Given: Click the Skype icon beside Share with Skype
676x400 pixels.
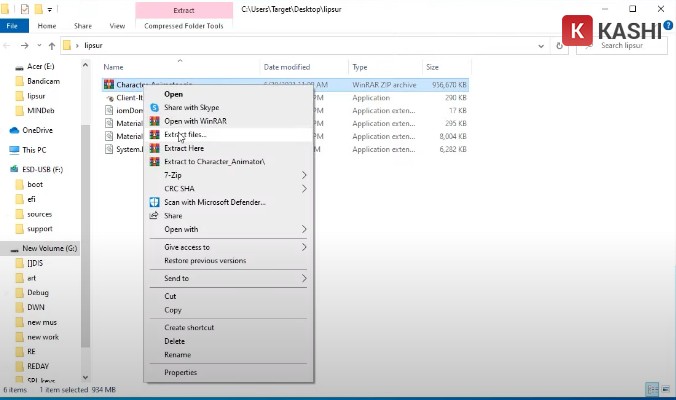Looking at the screenshot, I should (154, 107).
